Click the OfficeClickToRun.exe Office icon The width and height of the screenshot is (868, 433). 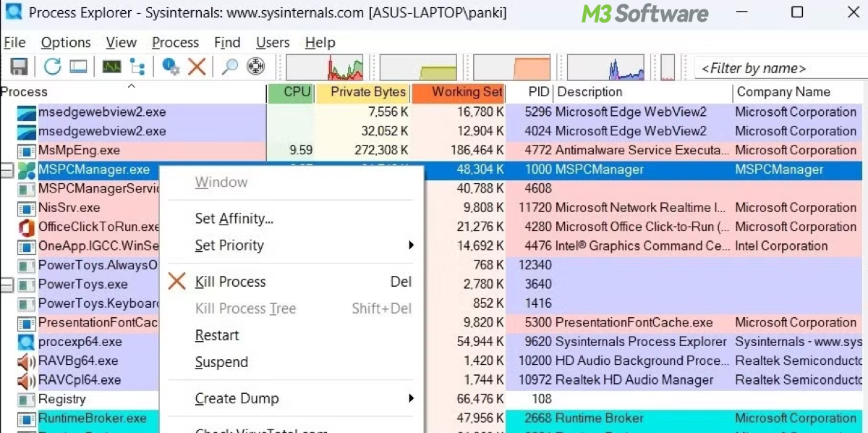[x=27, y=227]
